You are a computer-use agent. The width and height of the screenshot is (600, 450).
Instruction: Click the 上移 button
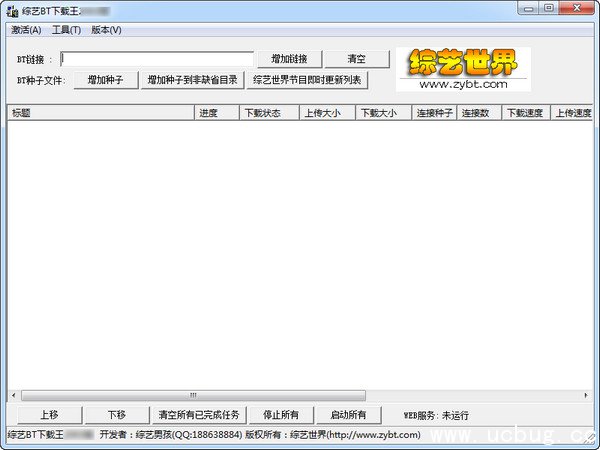coord(50,415)
